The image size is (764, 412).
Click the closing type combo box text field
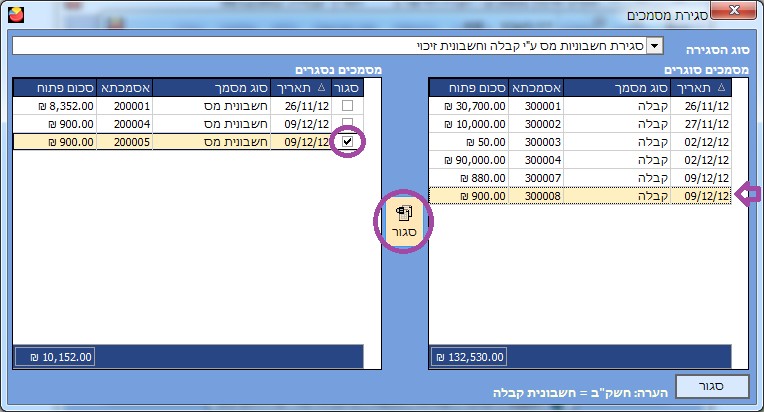pos(330,46)
